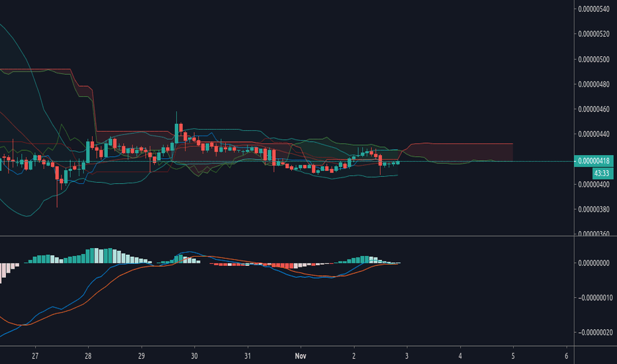This screenshot has width=617, height=364.
Task: Click the current price label 0.00000418
Action: click(x=593, y=161)
